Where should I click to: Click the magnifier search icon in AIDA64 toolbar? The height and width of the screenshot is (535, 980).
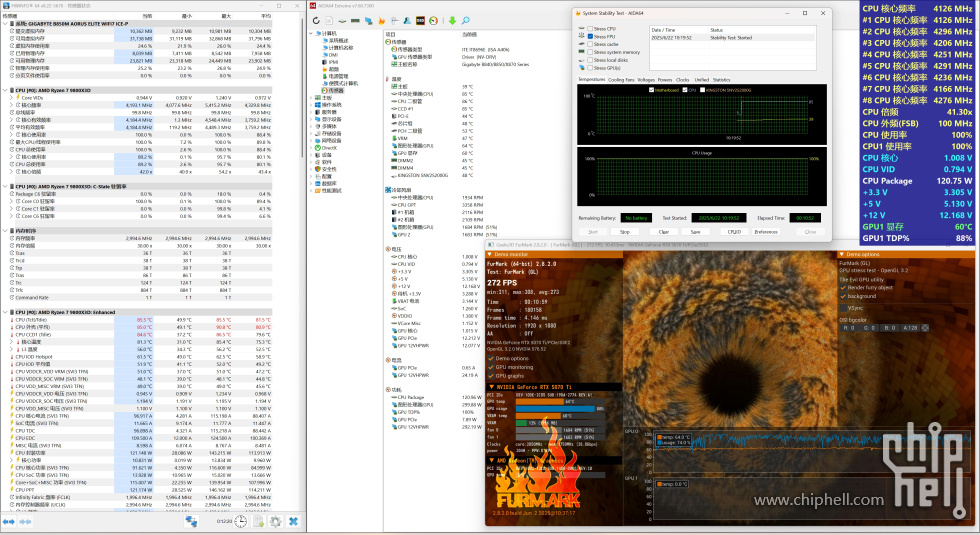coord(466,21)
